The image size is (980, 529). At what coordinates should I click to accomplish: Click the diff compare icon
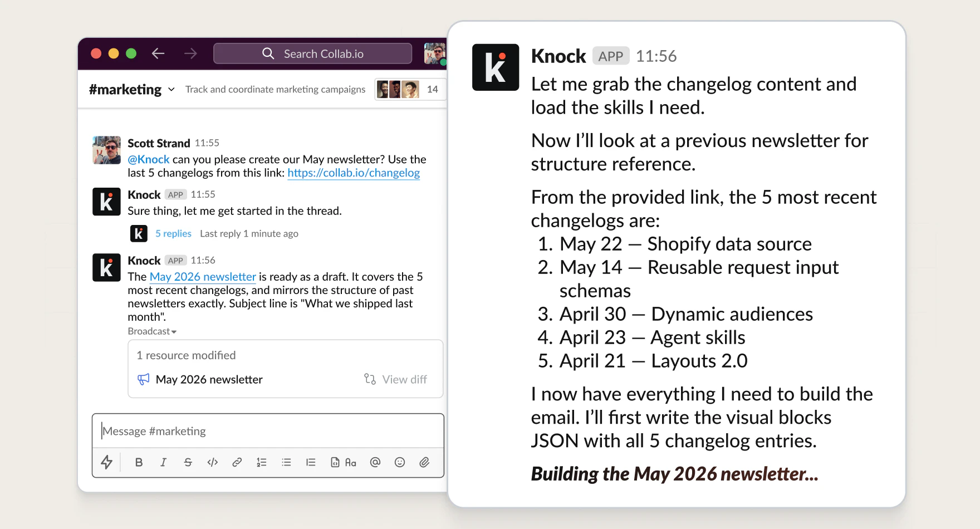pos(370,379)
